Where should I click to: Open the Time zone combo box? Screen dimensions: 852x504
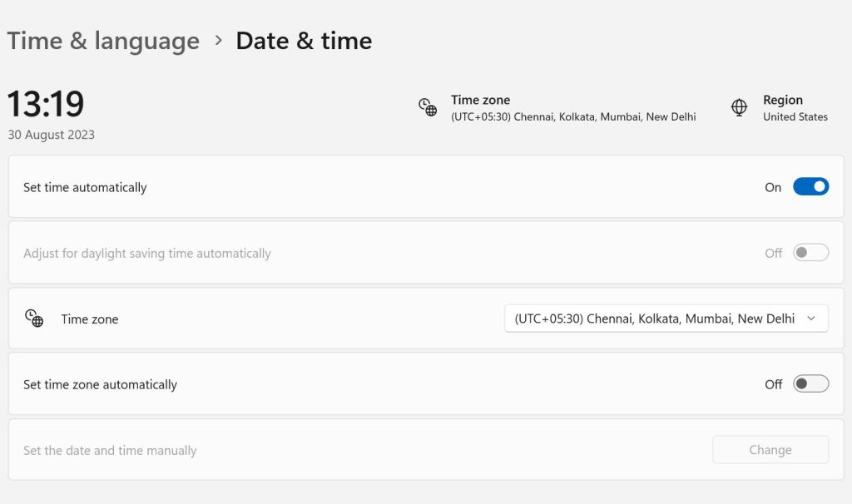coord(666,319)
